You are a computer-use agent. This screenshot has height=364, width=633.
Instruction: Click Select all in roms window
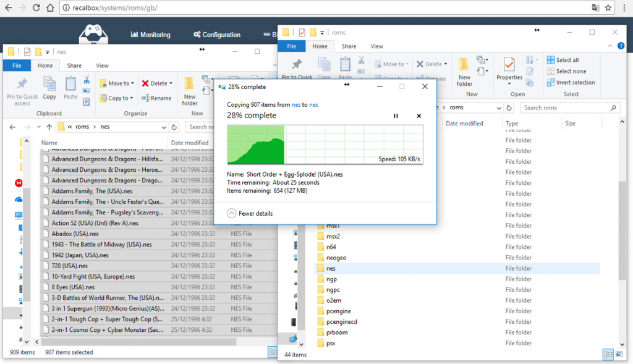563,60
